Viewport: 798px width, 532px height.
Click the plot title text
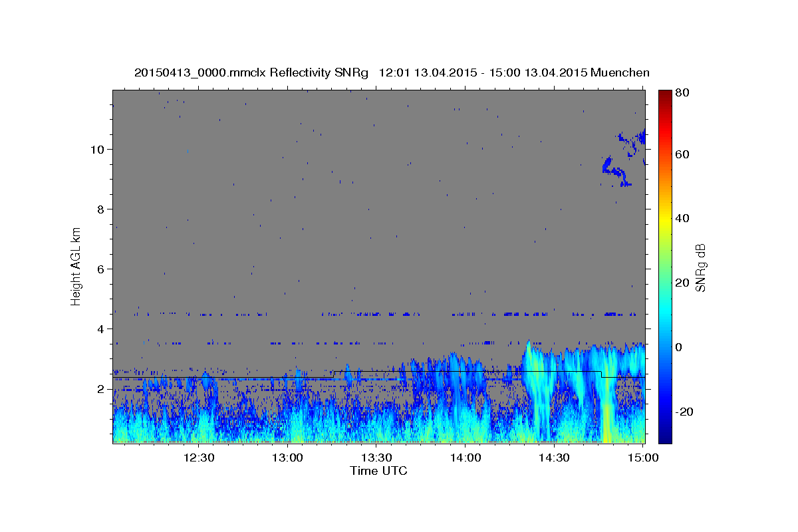click(392, 72)
